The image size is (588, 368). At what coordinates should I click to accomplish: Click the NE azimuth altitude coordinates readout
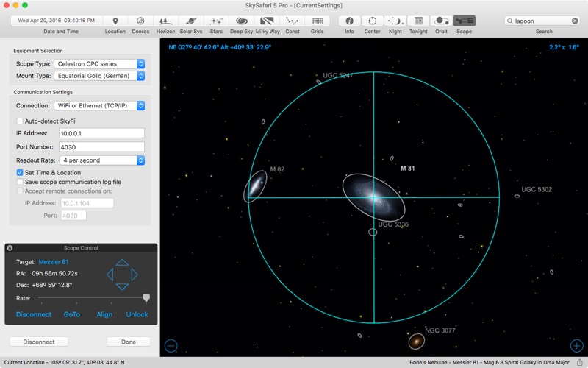(220, 47)
